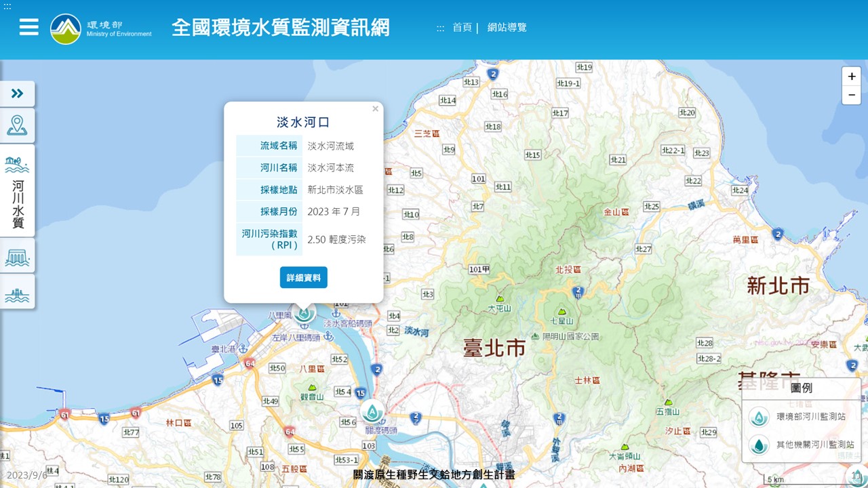Image resolution: width=868 pixels, height=488 pixels.
Task: Click the 河川污染指數 (RPI) label
Action: (270, 239)
